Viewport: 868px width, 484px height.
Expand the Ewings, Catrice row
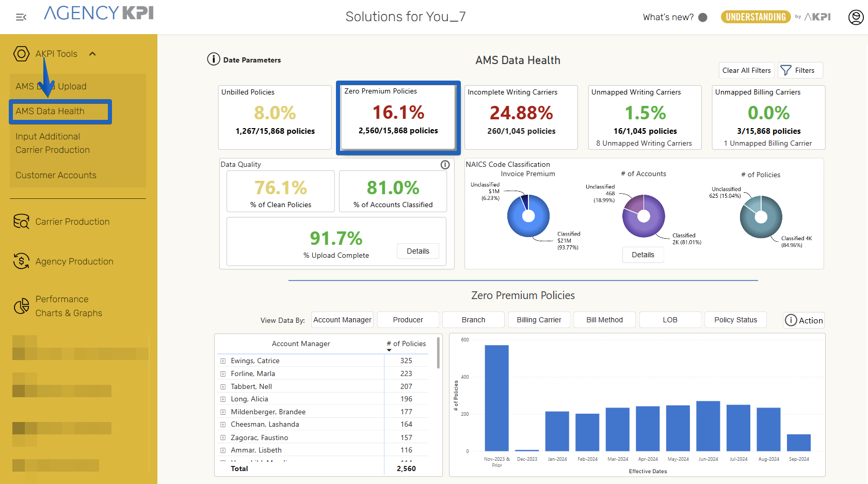(223, 361)
